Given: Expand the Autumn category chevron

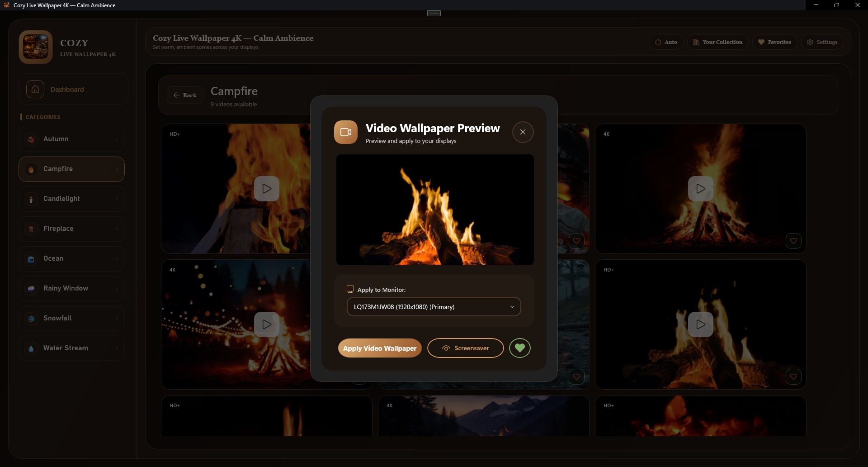Looking at the screenshot, I should click(117, 139).
